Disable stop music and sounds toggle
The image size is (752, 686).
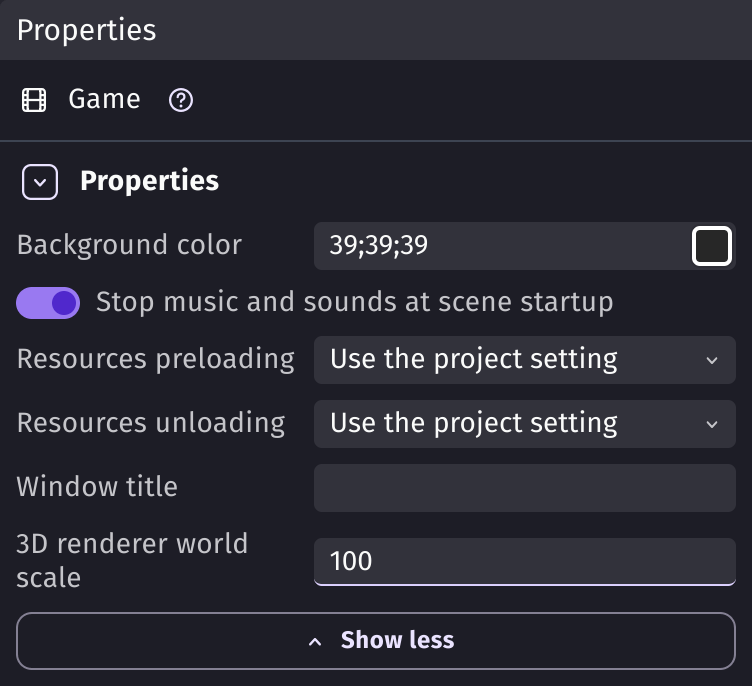point(48,303)
